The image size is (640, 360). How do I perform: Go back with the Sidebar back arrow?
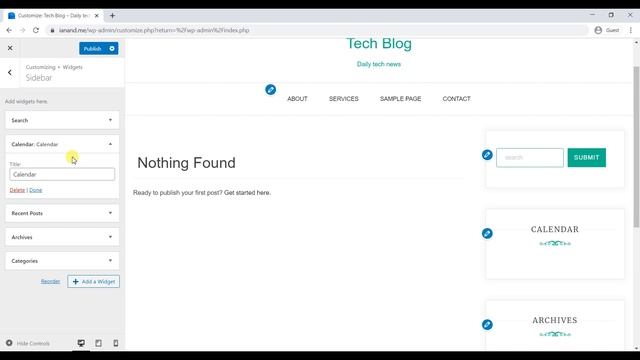pos(10,72)
